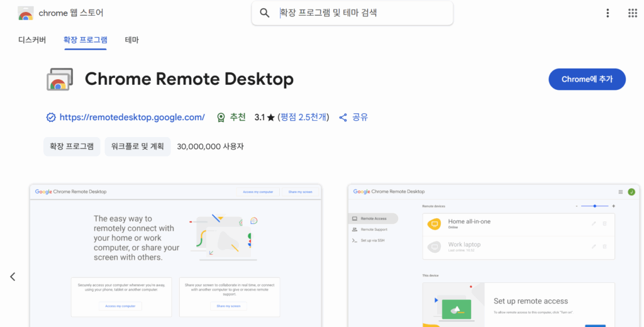This screenshot has height=327, width=644.
Task: Click the 추천 featured label text
Action: click(x=238, y=118)
